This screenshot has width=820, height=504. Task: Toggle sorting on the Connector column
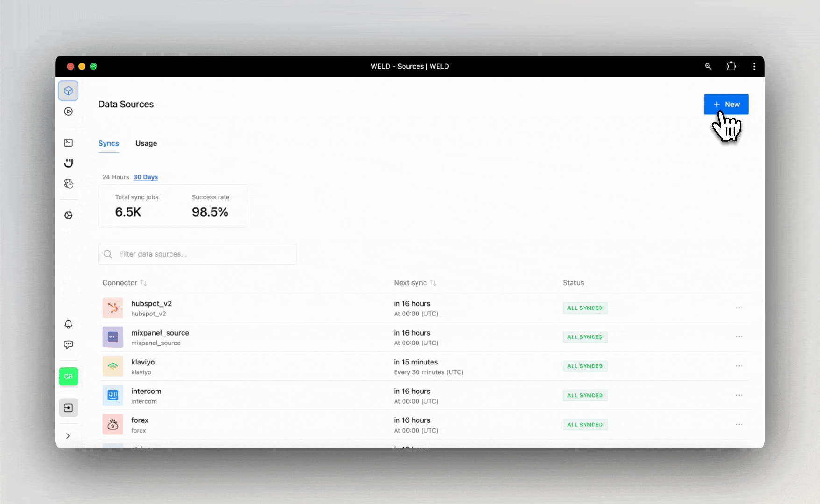tap(143, 282)
